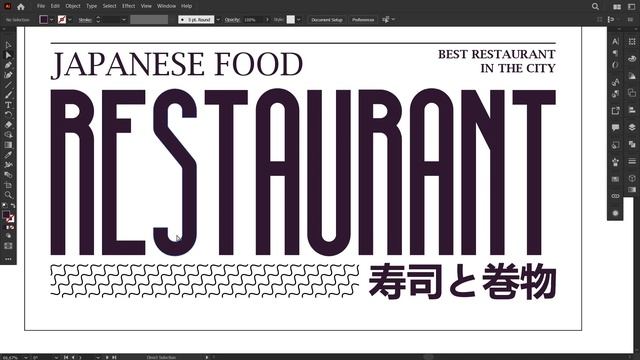Open the Select menu
This screenshot has width=640, height=360.
[109, 6]
